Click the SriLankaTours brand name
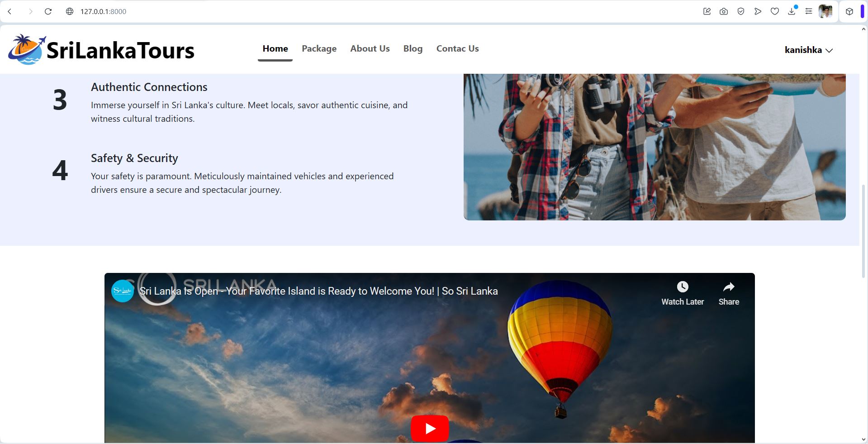The width and height of the screenshot is (868, 444). coord(120,50)
